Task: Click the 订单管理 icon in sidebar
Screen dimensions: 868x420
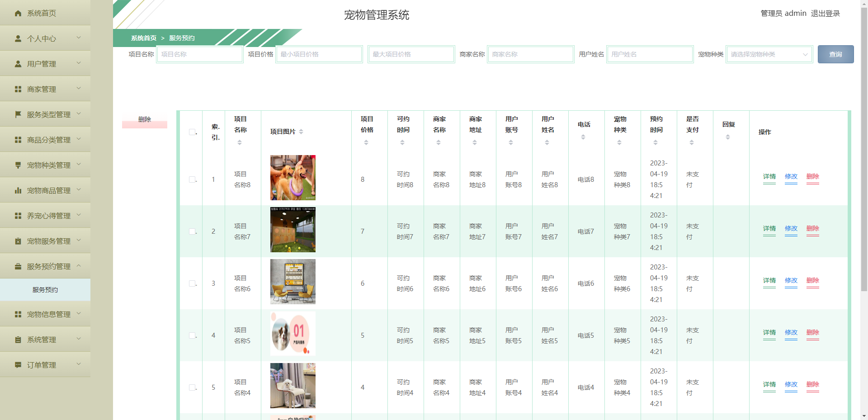Action: [17, 364]
